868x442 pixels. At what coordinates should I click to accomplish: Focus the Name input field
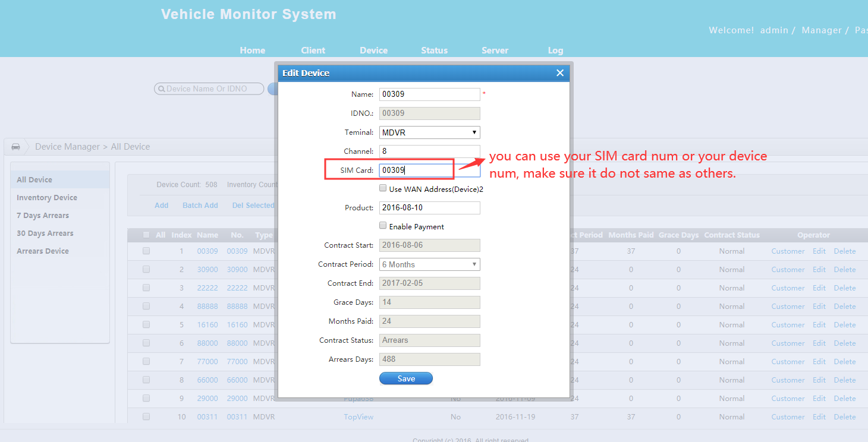[430, 94]
